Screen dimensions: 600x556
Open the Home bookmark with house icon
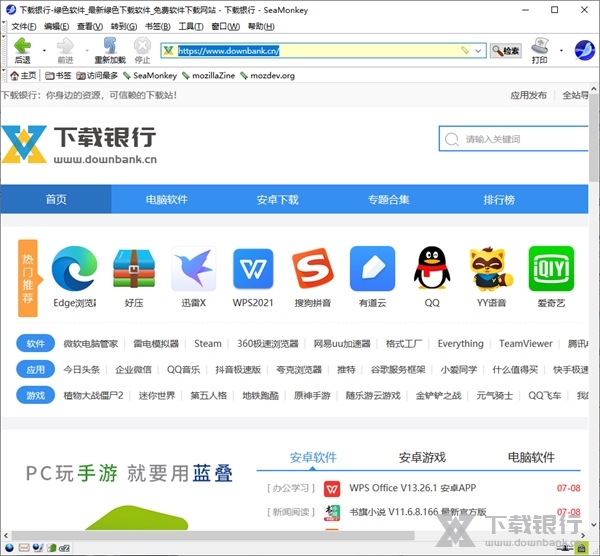(23, 76)
